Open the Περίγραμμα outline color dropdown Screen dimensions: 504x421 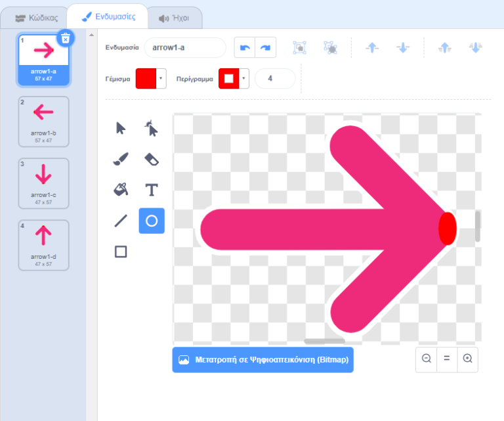244,78
